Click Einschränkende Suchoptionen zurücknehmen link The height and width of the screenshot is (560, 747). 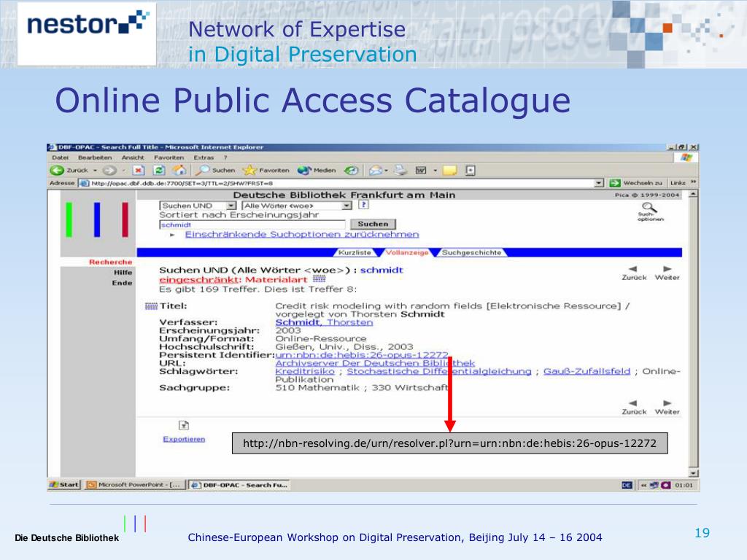302,234
